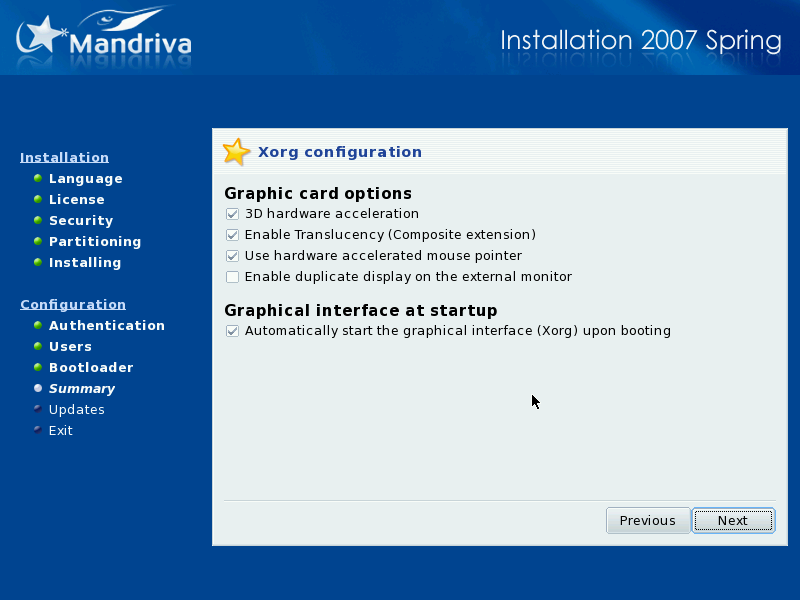Click the Graphic card options heading

(318, 194)
